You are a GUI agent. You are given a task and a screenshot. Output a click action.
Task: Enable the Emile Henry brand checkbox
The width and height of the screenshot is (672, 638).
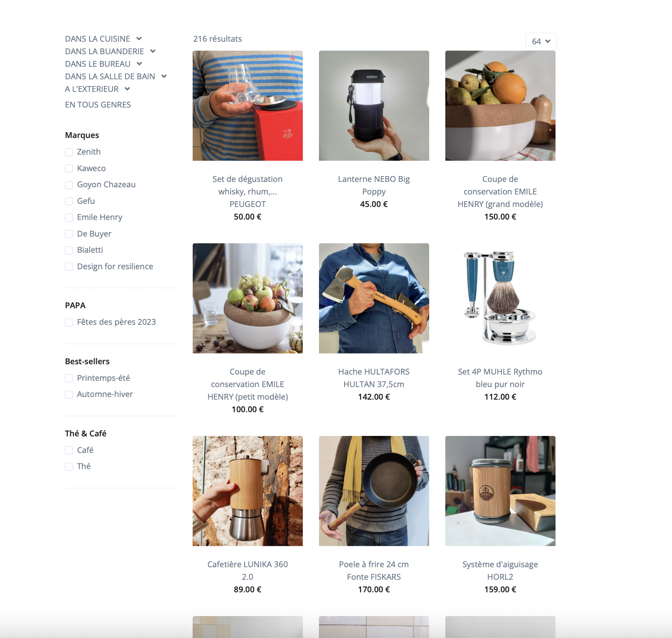click(x=69, y=218)
